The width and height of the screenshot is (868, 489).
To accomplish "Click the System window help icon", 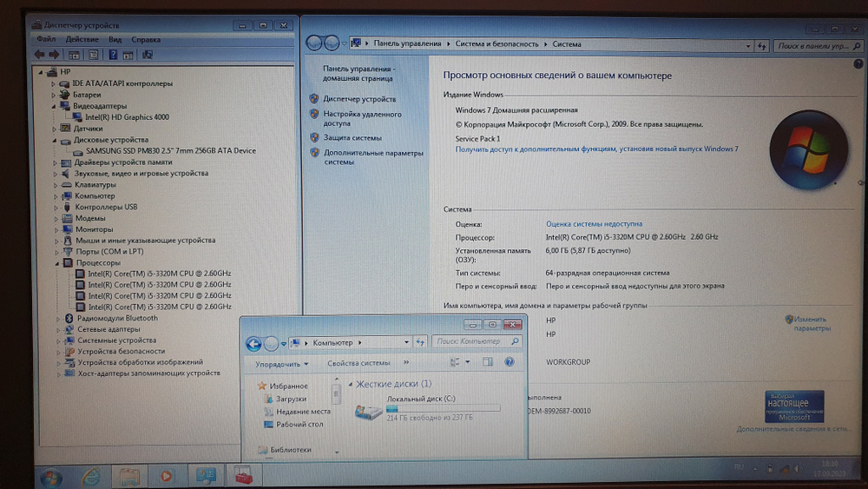I will pos(858,64).
